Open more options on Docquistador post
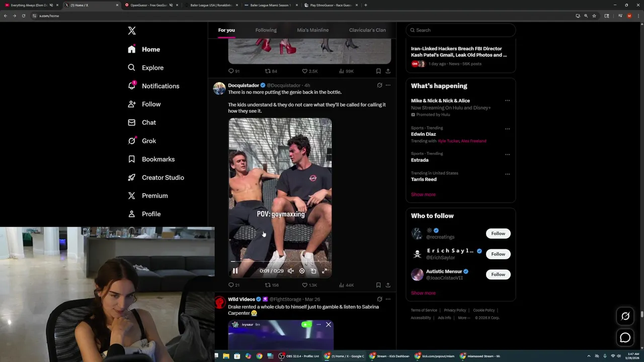The image size is (644, 362). tap(388, 85)
